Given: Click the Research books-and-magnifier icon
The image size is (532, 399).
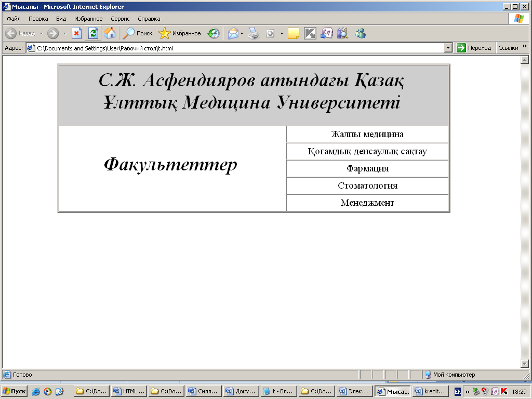Looking at the screenshot, I should [343, 33].
